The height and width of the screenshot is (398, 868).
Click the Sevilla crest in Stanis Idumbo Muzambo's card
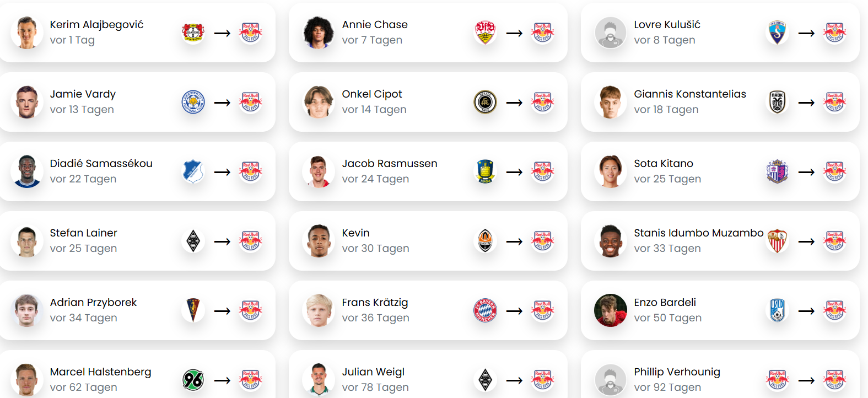tap(778, 241)
